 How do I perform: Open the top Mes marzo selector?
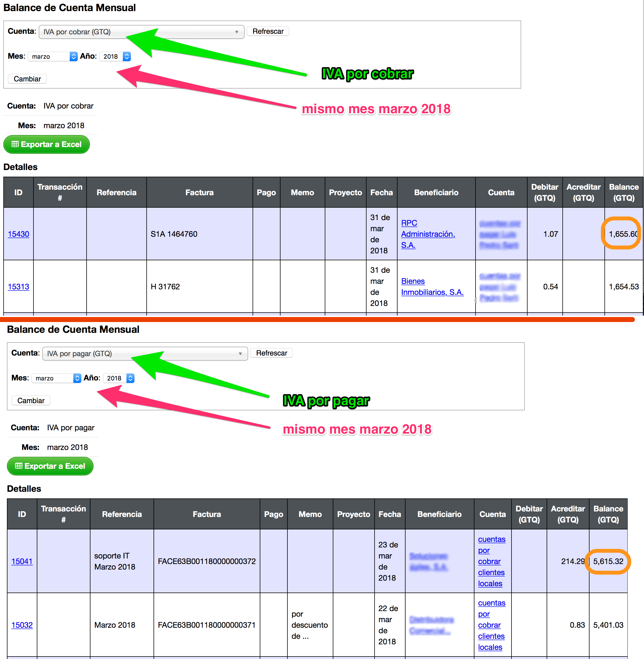[53, 56]
